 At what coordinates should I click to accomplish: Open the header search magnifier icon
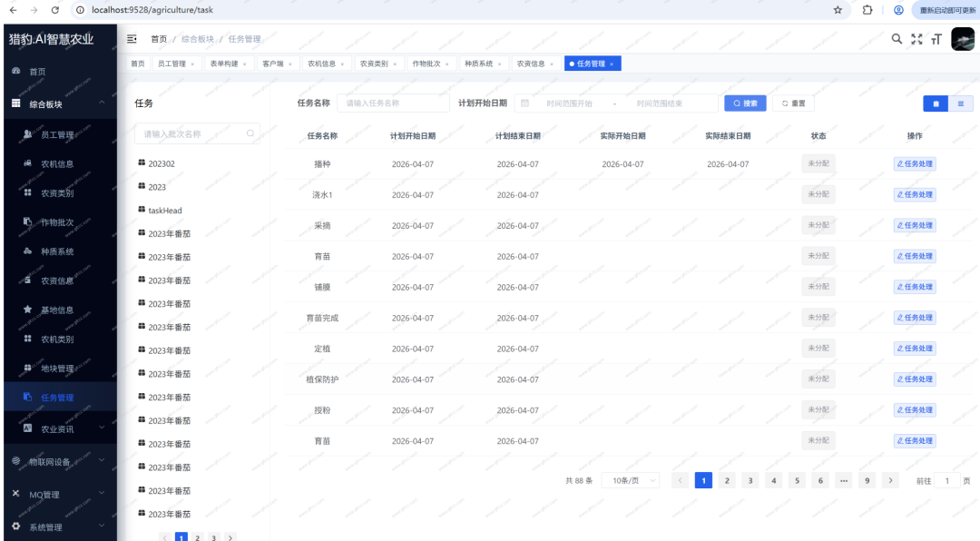[897, 39]
